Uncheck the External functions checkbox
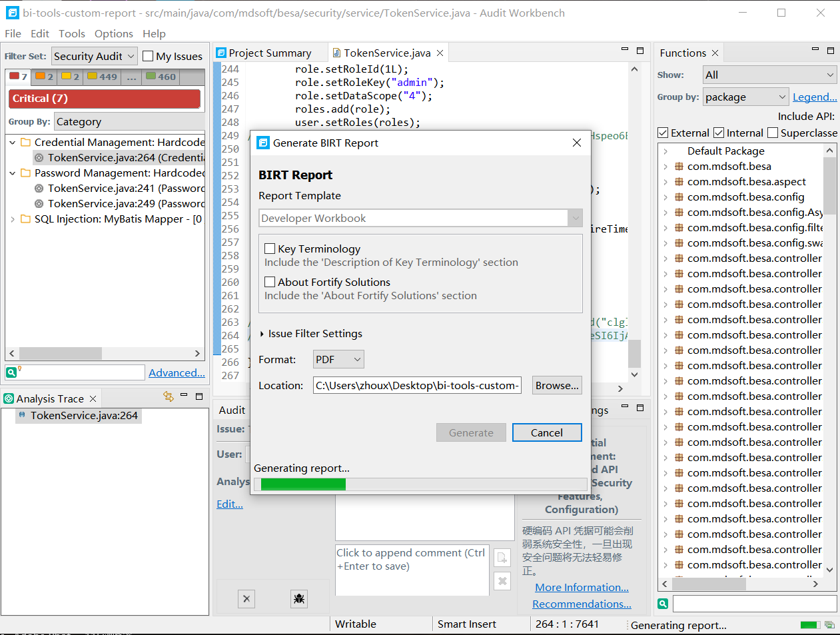The height and width of the screenshot is (635, 840). point(663,133)
